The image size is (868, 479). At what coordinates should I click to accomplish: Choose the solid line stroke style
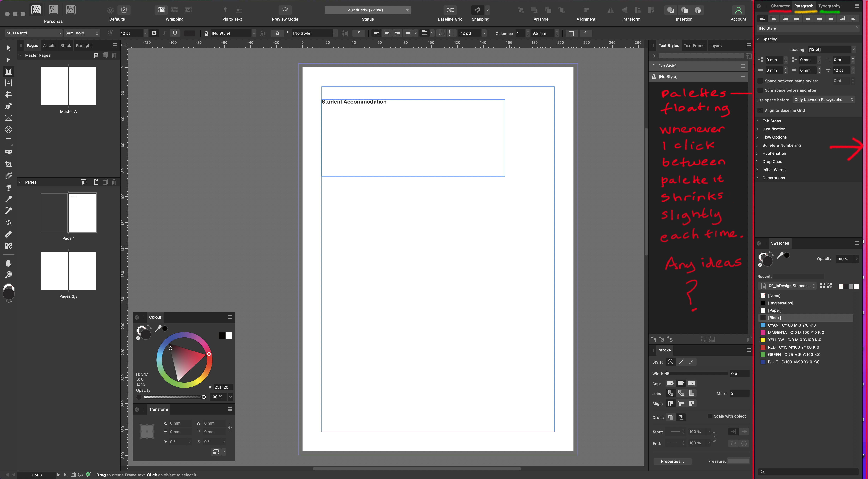pyautogui.click(x=681, y=362)
